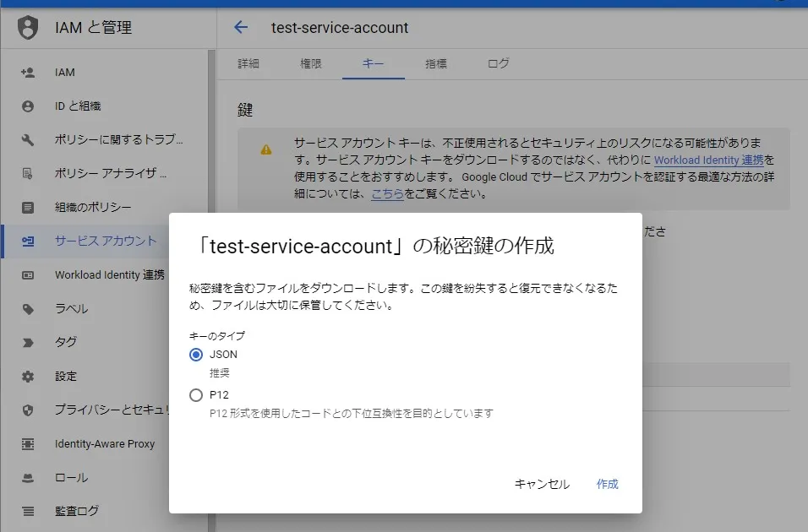Follow the Workload Identity 連携 link in warning
This screenshot has height=532, width=808.
coord(708,160)
